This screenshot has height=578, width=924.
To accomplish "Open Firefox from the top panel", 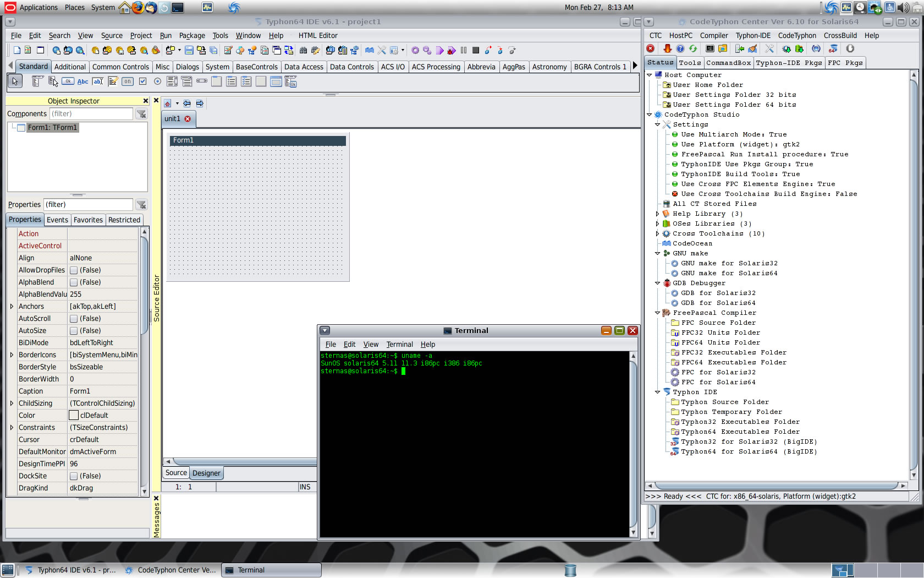I will click(138, 7).
